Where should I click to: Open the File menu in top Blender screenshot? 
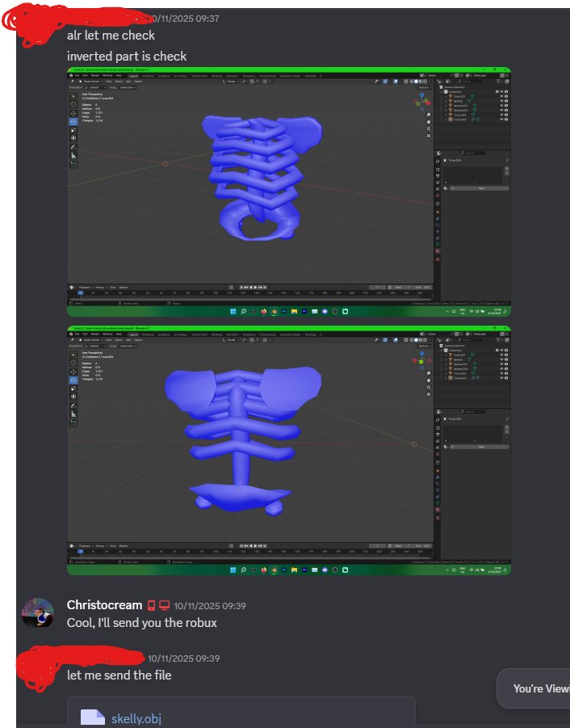pos(78,76)
